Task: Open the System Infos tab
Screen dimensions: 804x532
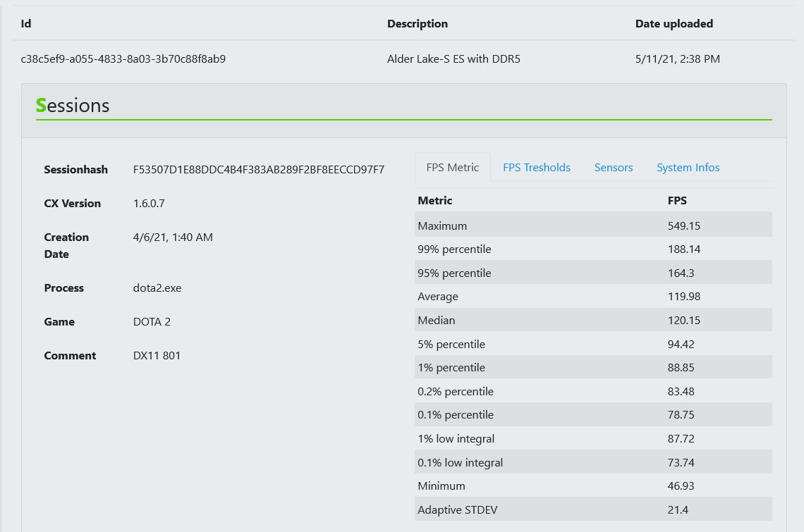Action: 688,168
